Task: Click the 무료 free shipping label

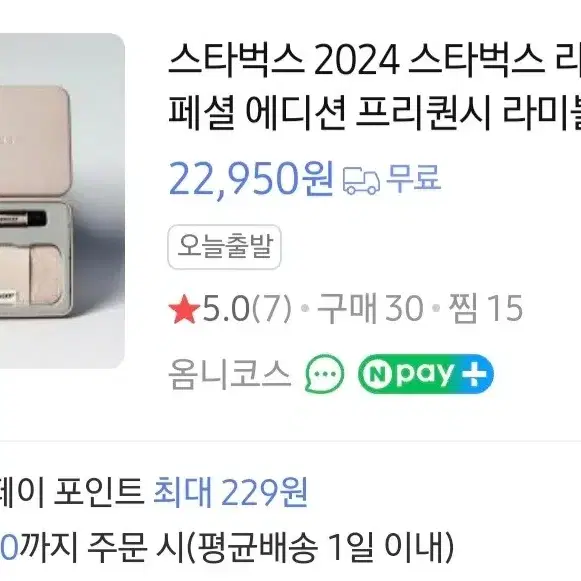Action: point(414,179)
